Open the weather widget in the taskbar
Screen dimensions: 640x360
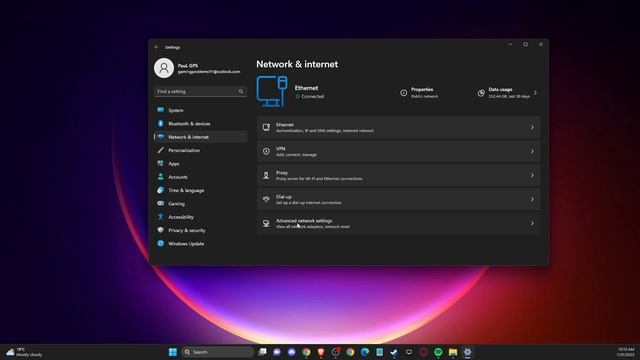24,352
